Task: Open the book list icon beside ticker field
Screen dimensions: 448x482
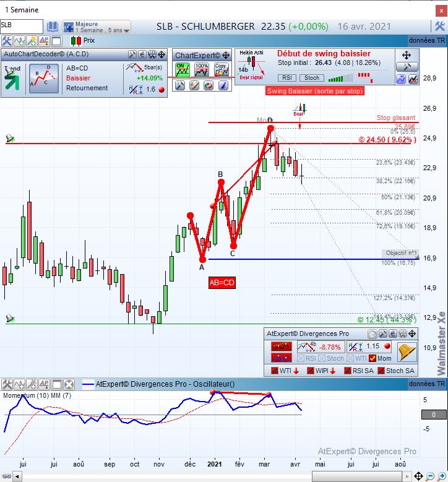Action: click(53, 27)
